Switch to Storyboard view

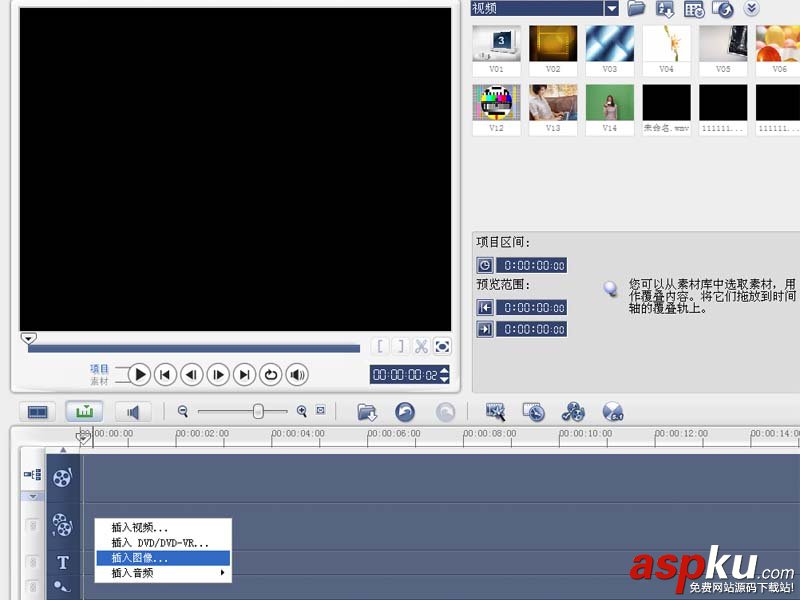click(38, 412)
